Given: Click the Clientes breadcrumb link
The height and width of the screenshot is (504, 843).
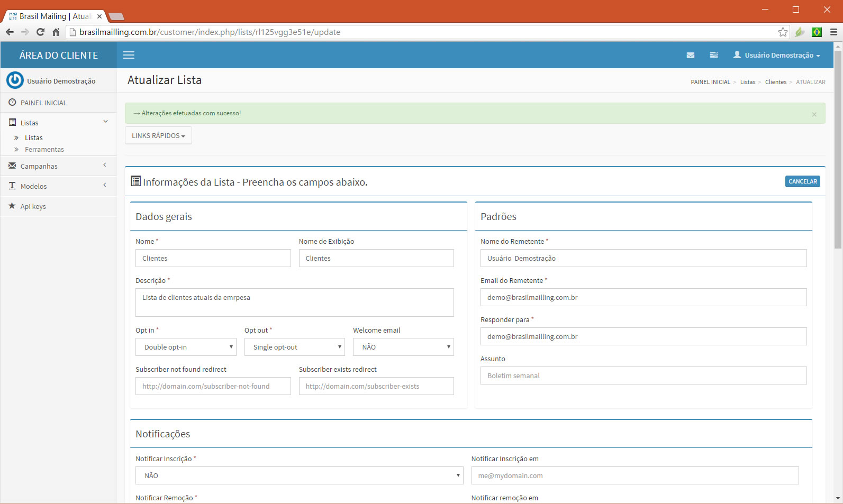Looking at the screenshot, I should (775, 82).
